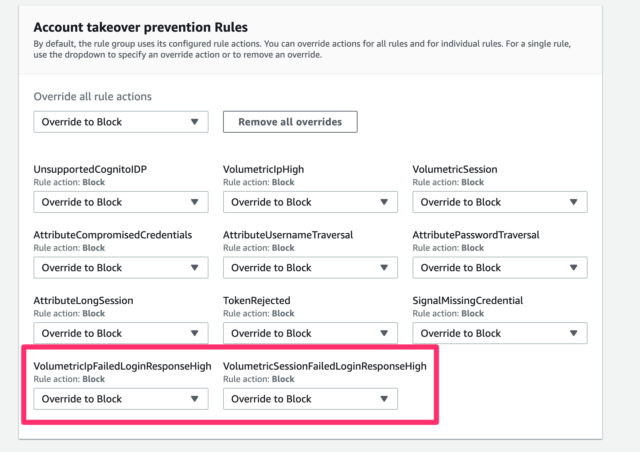Screen dimensions: 640x452
Task: Open the VolumetricIpHigh override dropdown
Action: [310, 202]
